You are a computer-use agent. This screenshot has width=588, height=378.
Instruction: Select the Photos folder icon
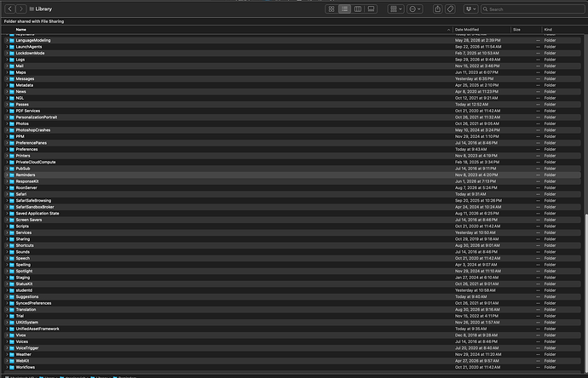tap(12, 123)
